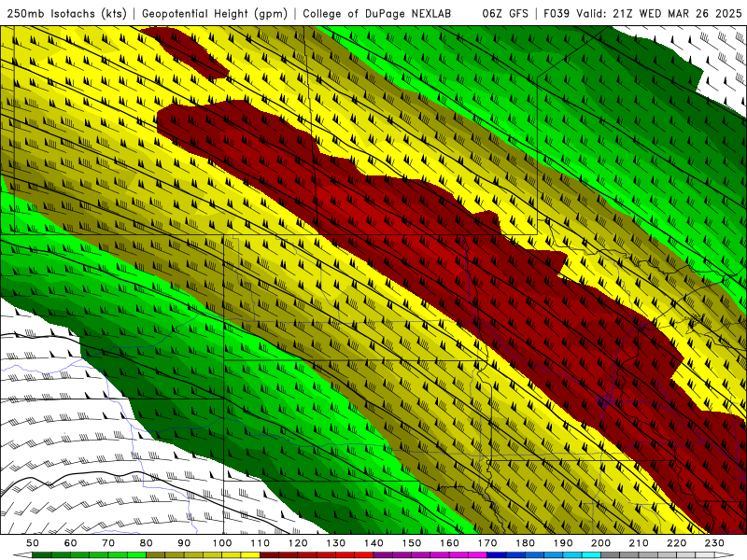747x560 pixels.
Task: Select the bright yellow swatch just before 110
Action: click(250, 555)
